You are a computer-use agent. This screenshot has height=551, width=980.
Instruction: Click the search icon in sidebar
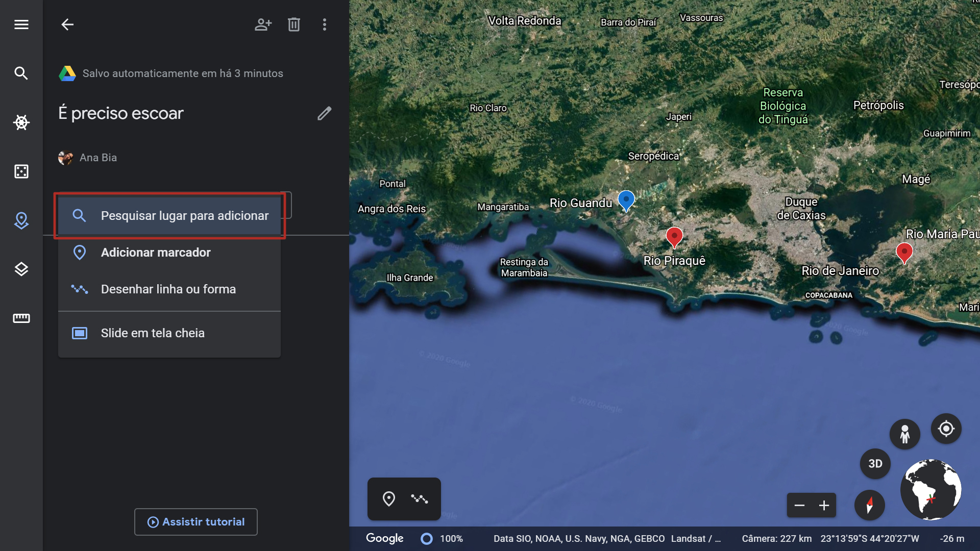(21, 73)
